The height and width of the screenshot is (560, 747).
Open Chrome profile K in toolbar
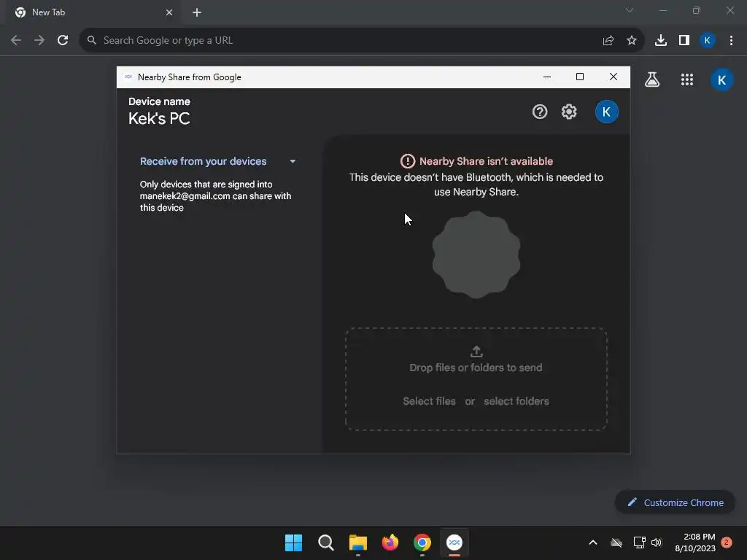tap(708, 41)
